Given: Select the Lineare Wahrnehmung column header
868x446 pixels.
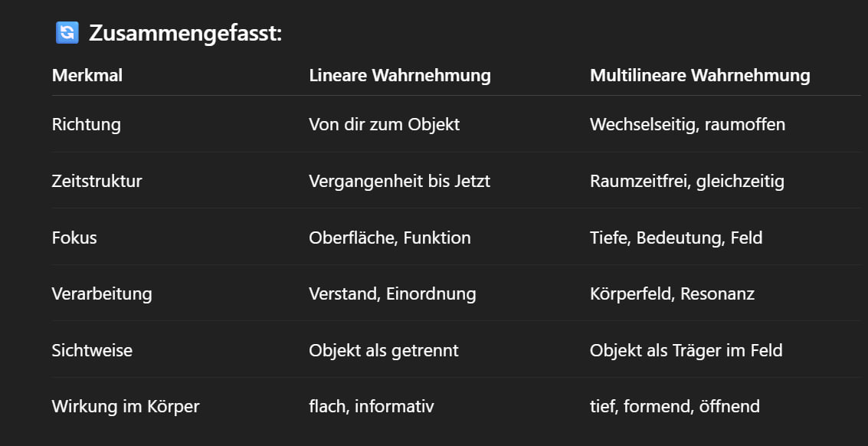Looking at the screenshot, I should [x=400, y=75].
